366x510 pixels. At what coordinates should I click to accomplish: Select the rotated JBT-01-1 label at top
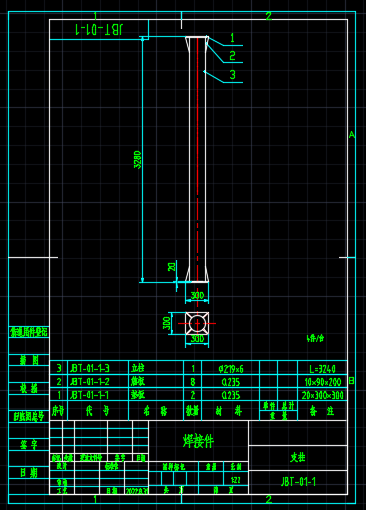tap(99, 30)
